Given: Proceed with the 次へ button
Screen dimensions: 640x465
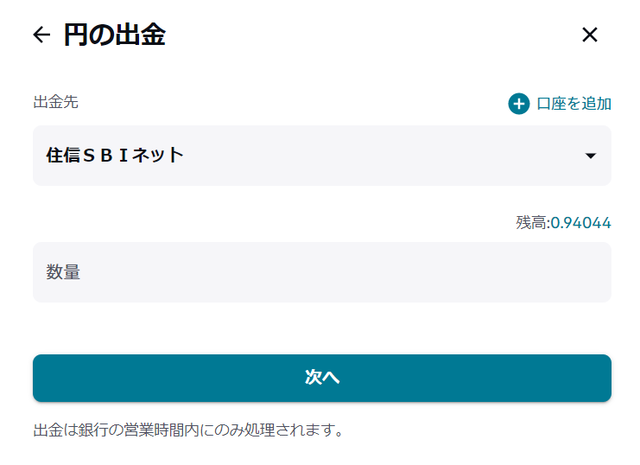Looking at the screenshot, I should coord(322,378).
